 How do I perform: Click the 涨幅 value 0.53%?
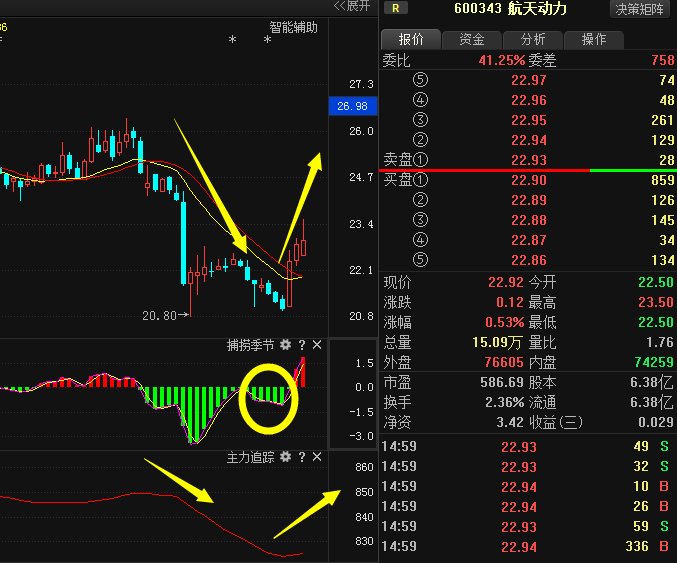504,323
